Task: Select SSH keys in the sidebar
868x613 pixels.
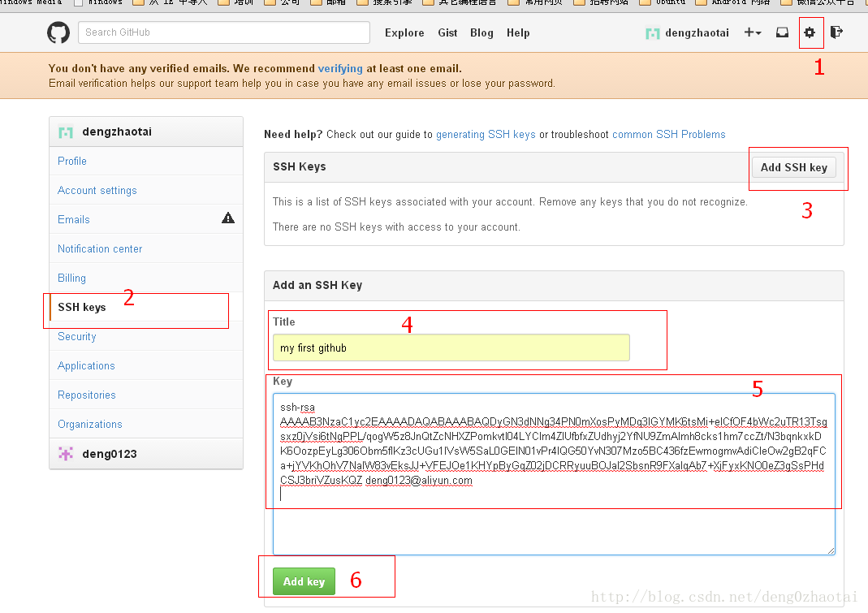Action: [146, 308]
